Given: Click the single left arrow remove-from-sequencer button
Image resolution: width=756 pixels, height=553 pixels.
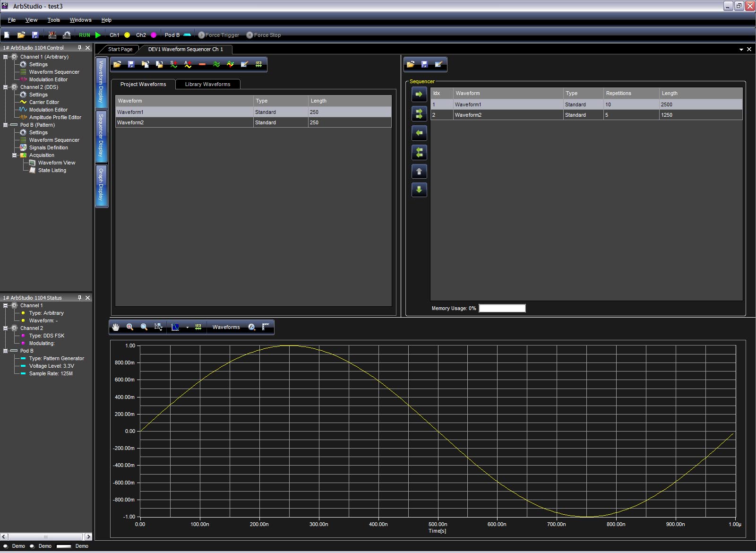Looking at the screenshot, I should [x=419, y=133].
